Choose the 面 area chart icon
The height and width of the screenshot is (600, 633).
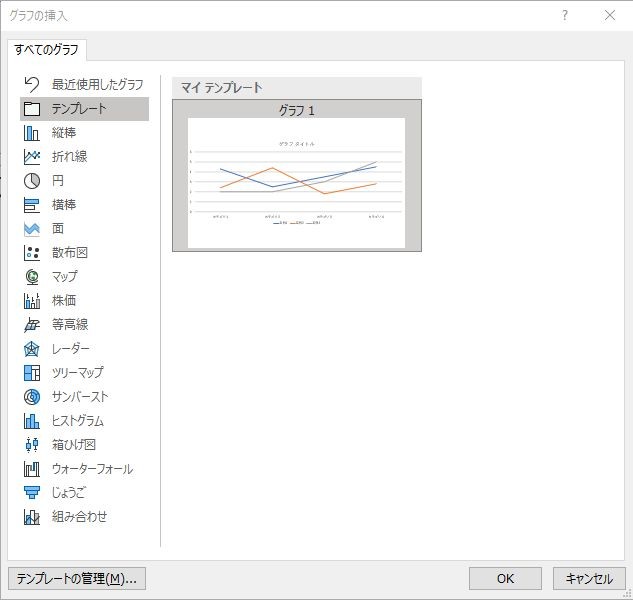[x=31, y=229]
